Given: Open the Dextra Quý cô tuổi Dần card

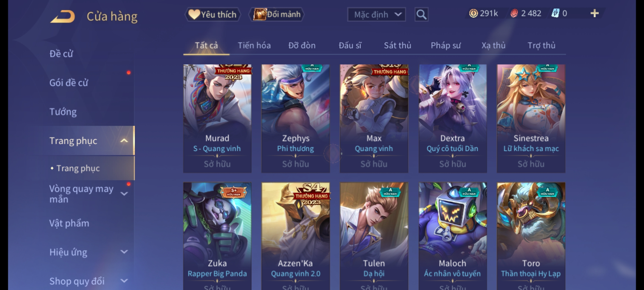Looking at the screenshot, I should 453,118.
